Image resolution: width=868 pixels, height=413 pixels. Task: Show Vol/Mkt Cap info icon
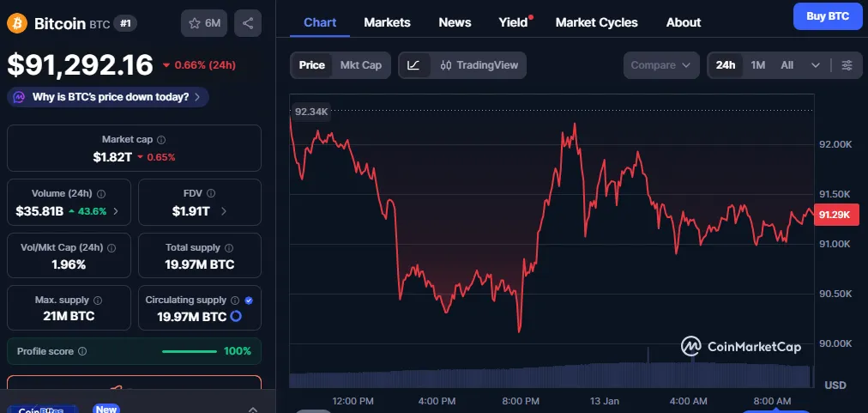click(x=112, y=248)
